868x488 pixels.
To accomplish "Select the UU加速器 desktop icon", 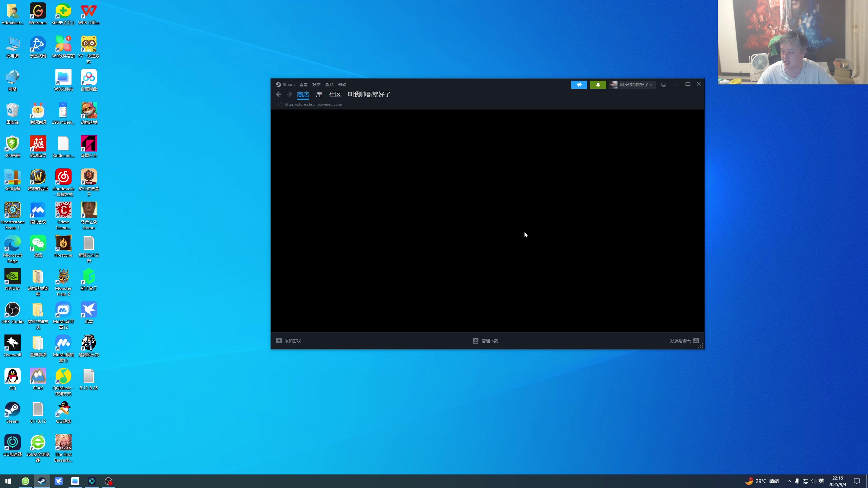I will click(13, 446).
